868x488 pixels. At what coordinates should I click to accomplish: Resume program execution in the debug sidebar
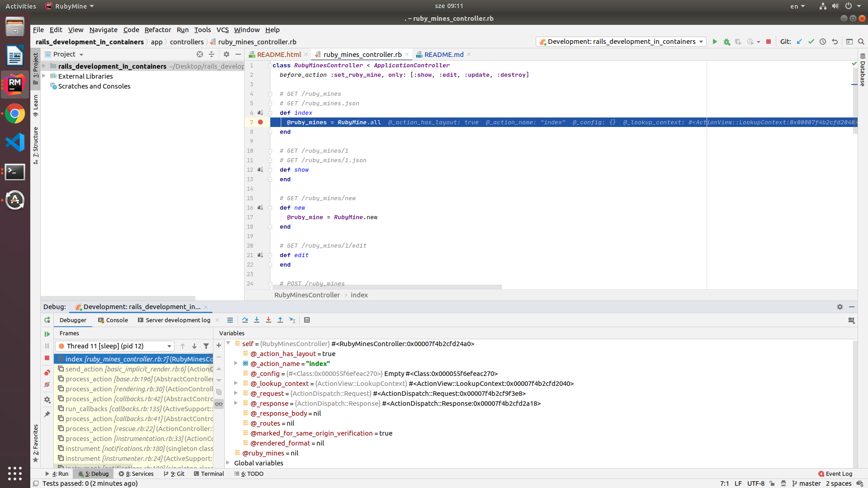coord(47,334)
